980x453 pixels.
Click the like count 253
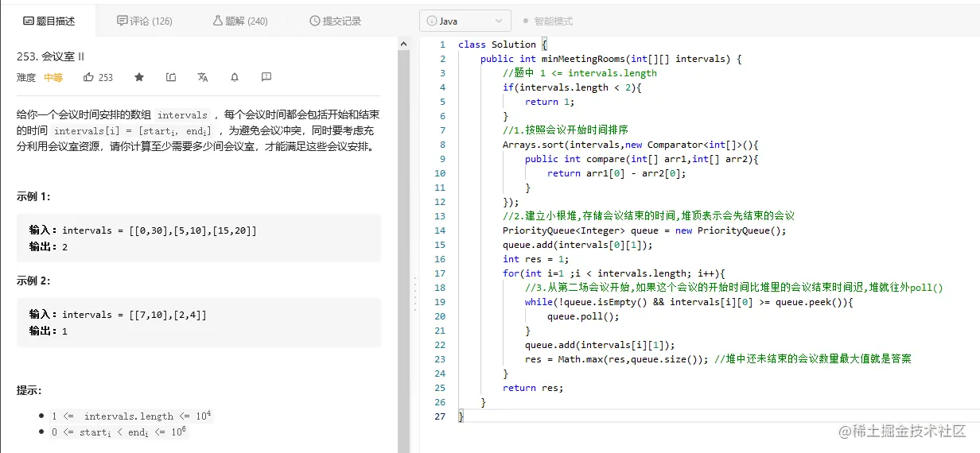(x=106, y=78)
